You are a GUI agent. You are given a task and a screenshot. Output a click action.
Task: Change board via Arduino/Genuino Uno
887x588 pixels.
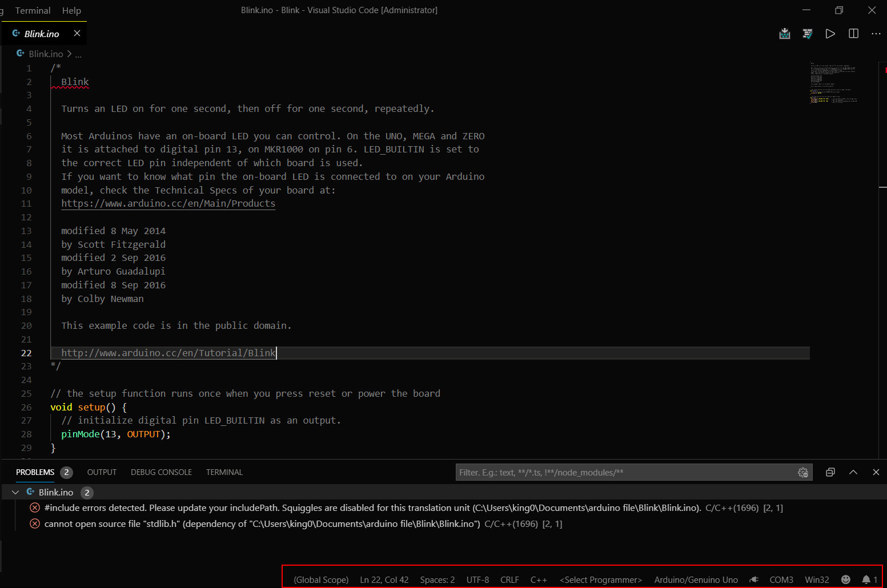point(696,579)
